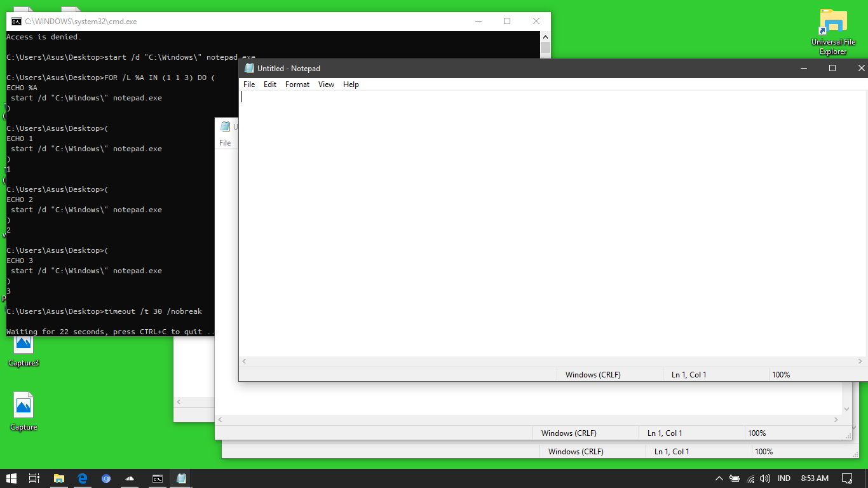Image resolution: width=868 pixels, height=488 pixels.
Task: Click the "Untitled - Notepad" title text
Action: [288, 69]
